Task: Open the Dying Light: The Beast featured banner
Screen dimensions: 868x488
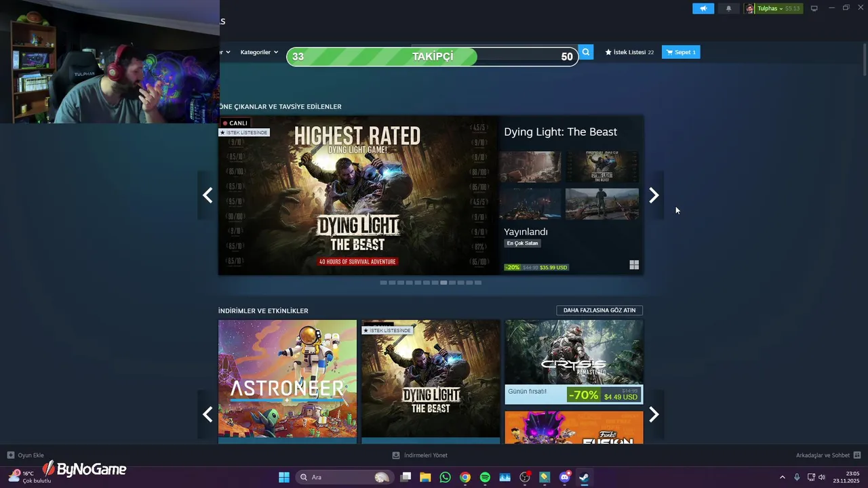Action: pyautogui.click(x=358, y=195)
